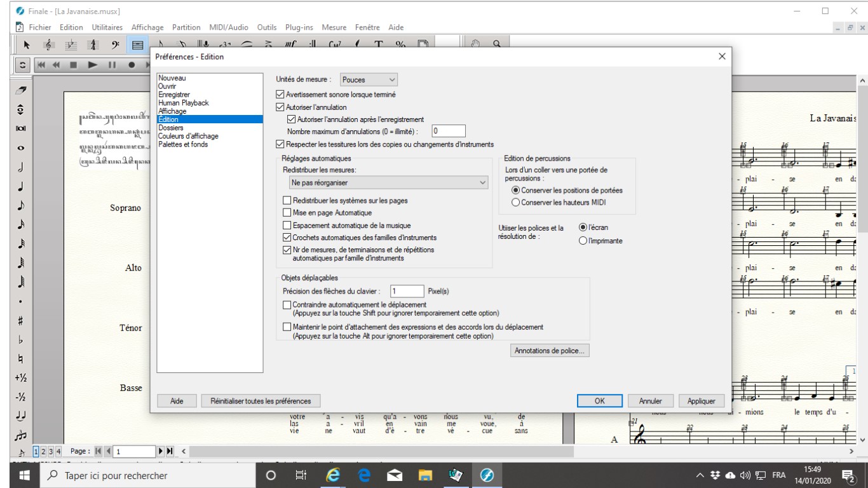
Task: Open the Partition menu
Action: click(186, 27)
